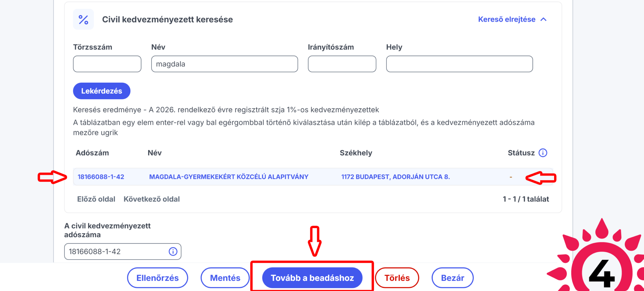Screen dimensions: 644x291
Task: Click Tovább a beadáshoz to proceed
Action: pos(313,277)
